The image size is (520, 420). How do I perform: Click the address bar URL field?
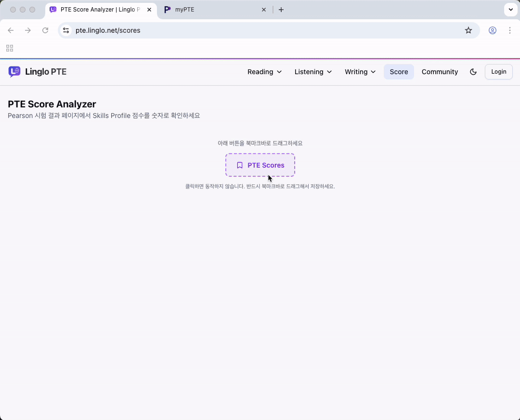(x=269, y=30)
